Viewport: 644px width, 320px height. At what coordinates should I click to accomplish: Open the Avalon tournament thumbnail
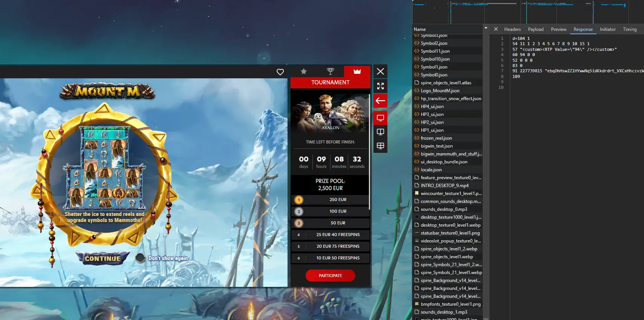(x=330, y=113)
